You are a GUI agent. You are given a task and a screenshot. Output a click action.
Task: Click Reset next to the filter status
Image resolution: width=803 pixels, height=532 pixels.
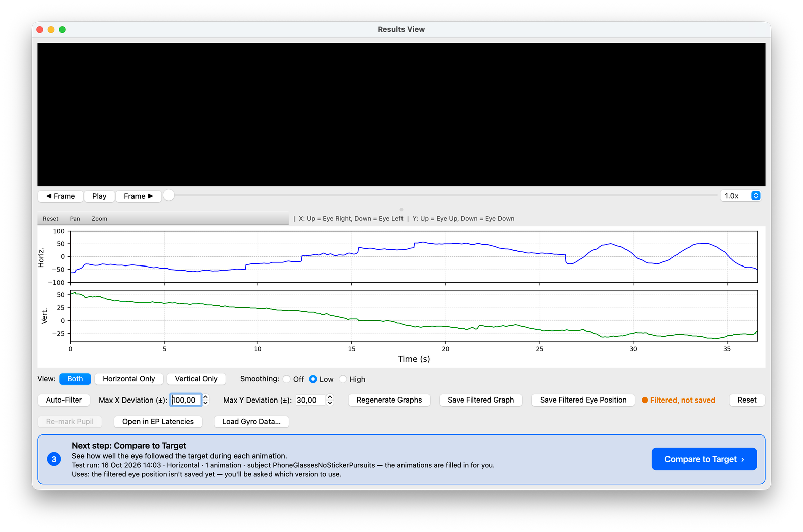point(747,400)
